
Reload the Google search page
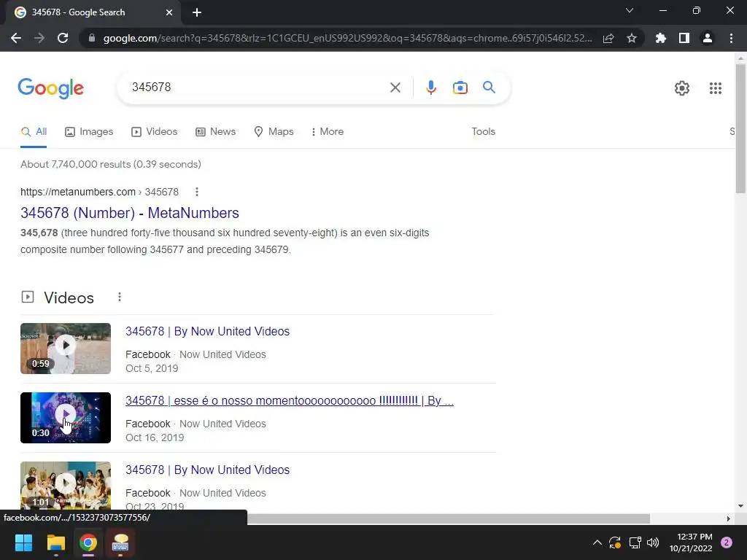[63, 38]
